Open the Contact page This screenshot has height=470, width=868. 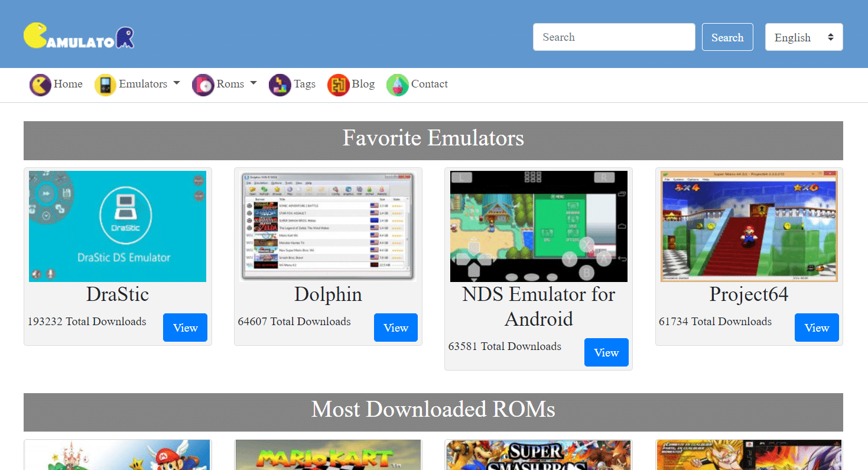pyautogui.click(x=430, y=84)
